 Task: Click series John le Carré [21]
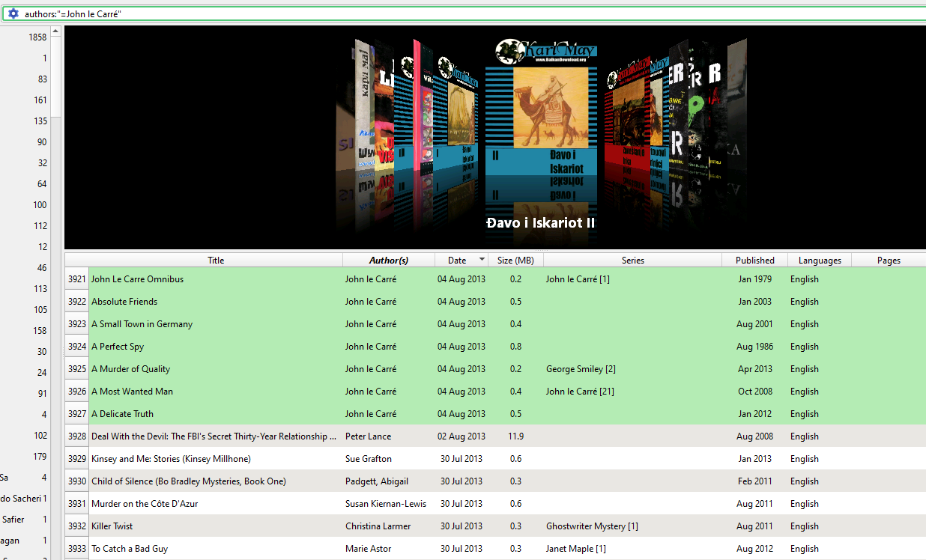click(x=580, y=392)
